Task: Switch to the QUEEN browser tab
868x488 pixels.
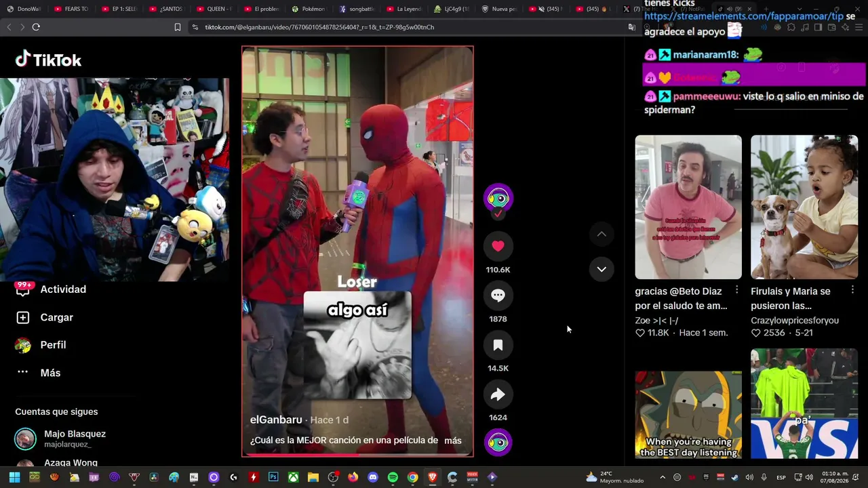Action: [x=214, y=9]
